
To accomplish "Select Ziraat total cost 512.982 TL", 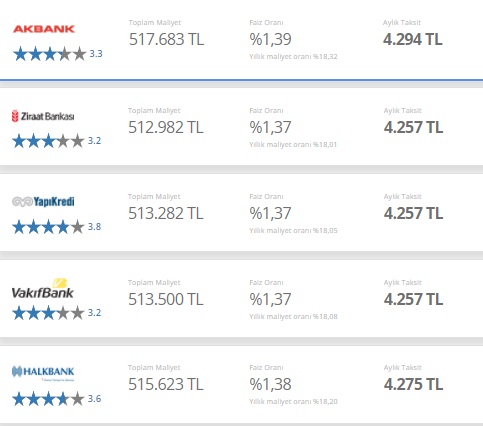I will 166,127.
